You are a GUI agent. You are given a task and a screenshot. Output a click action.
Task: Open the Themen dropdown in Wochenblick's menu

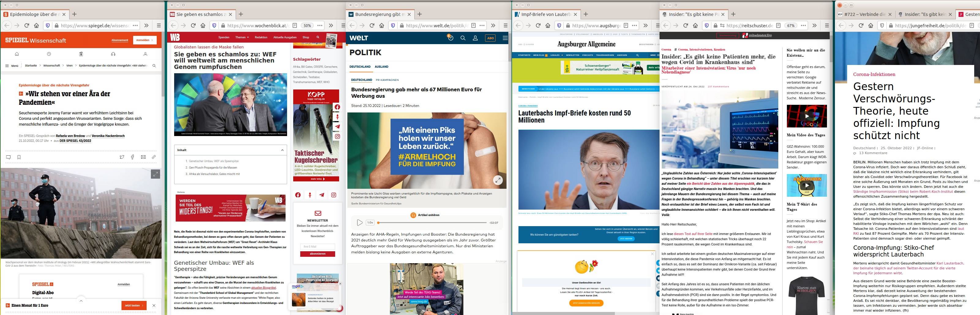coord(242,37)
